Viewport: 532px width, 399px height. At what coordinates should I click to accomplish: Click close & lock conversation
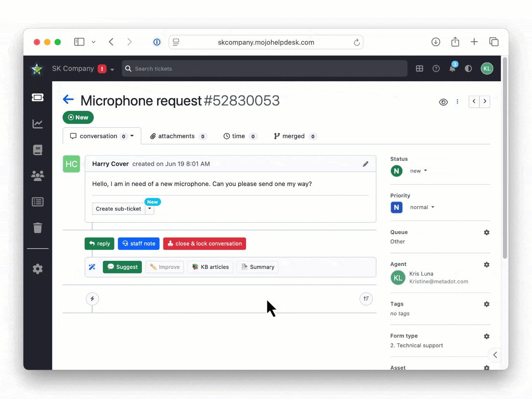204,243
